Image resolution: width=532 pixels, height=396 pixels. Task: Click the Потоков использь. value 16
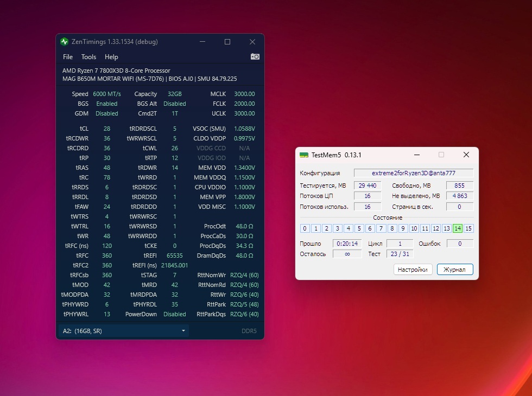368,207
